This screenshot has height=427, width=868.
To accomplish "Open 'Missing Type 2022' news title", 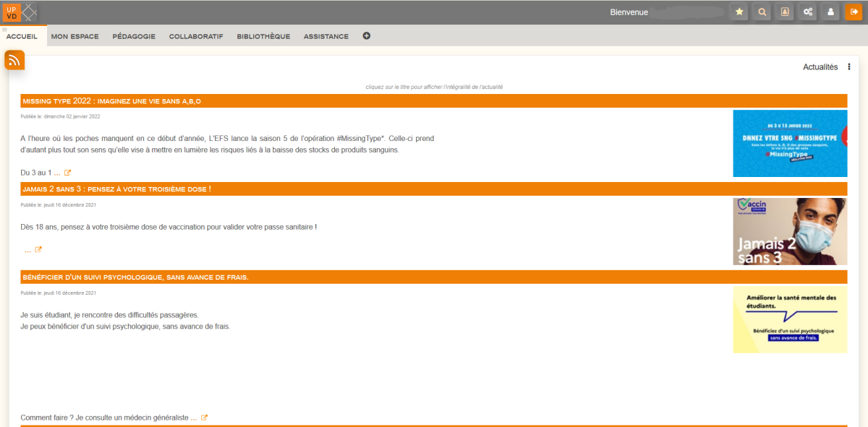I will 111,101.
